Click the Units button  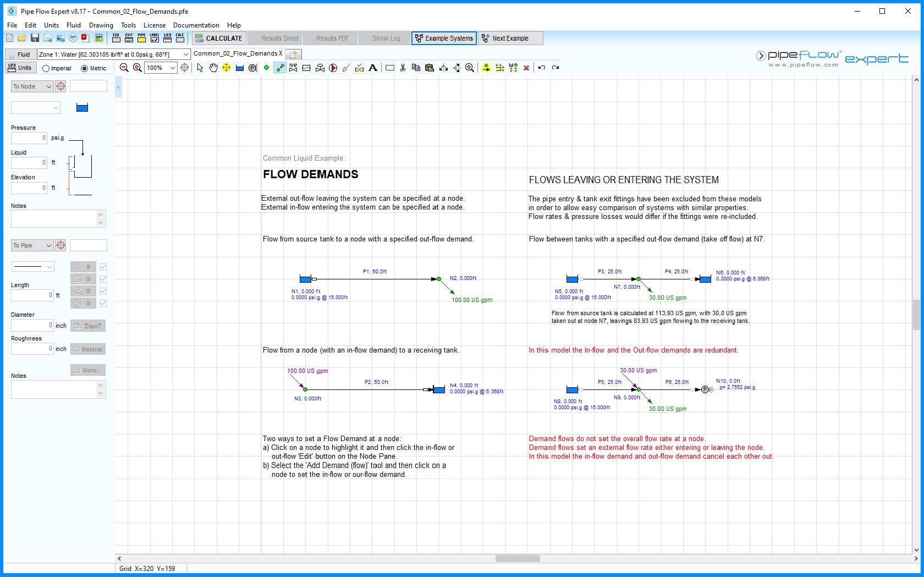(20, 68)
